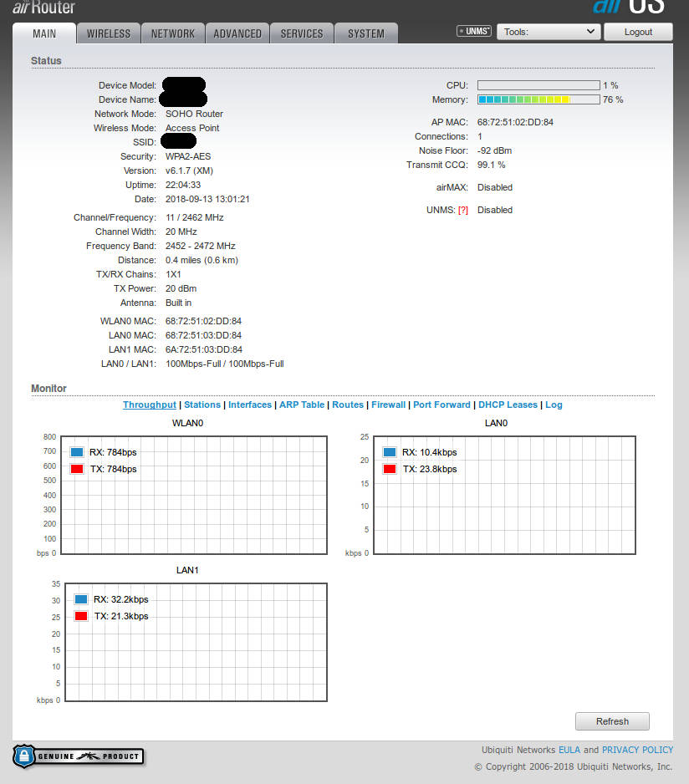
Task: Open the PRIVACY POLICY link
Action: click(x=637, y=750)
